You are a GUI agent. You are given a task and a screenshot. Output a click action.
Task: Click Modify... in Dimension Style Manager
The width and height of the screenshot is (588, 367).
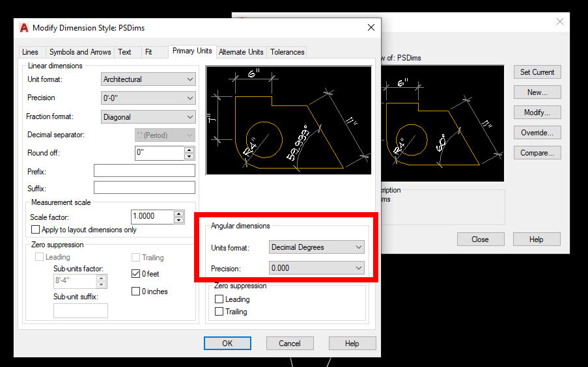coord(537,113)
